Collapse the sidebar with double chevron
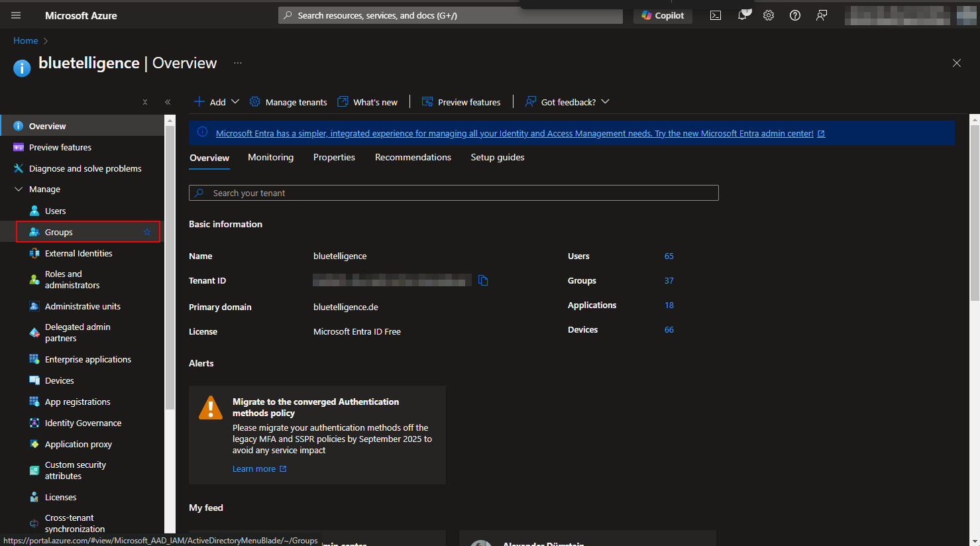The height and width of the screenshot is (546, 980). [x=168, y=102]
